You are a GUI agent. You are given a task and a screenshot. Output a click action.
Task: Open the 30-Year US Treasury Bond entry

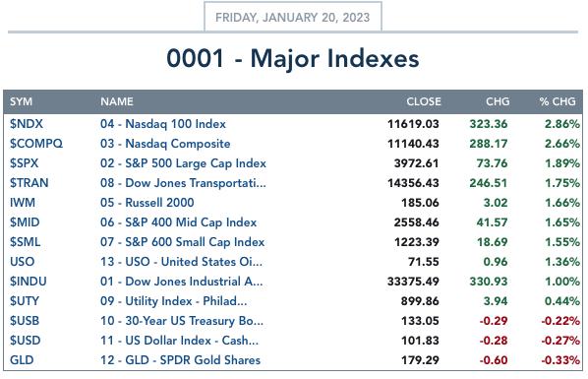click(182, 321)
